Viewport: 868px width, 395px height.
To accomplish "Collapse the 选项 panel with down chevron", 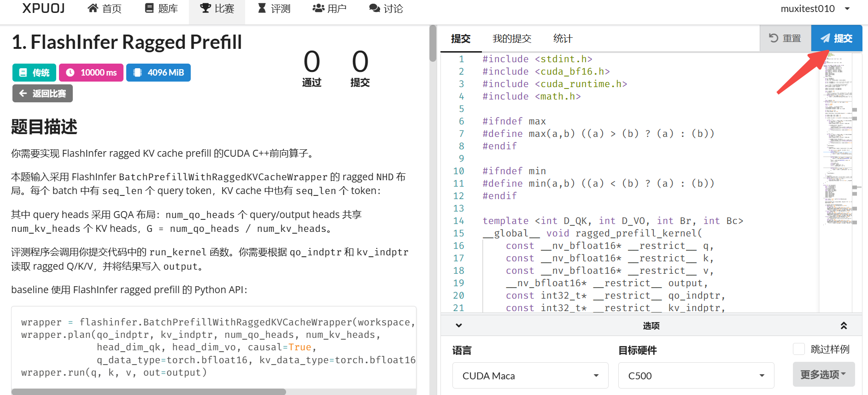I will point(459,325).
